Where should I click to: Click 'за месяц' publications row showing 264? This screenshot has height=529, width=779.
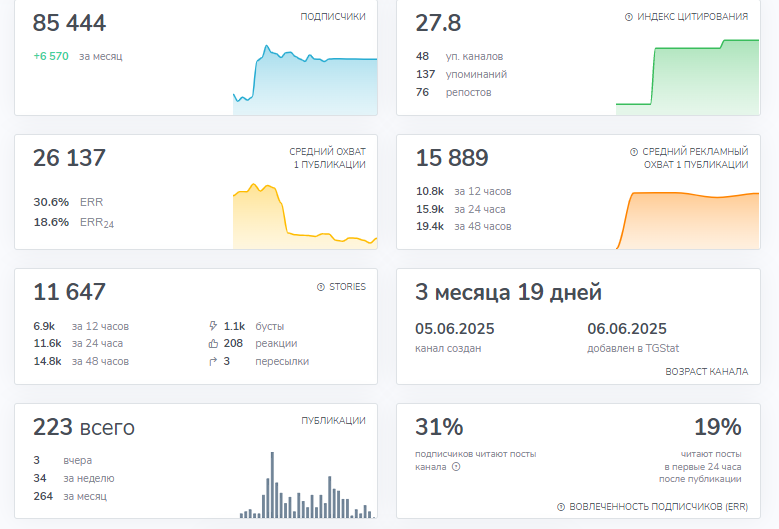(70, 496)
